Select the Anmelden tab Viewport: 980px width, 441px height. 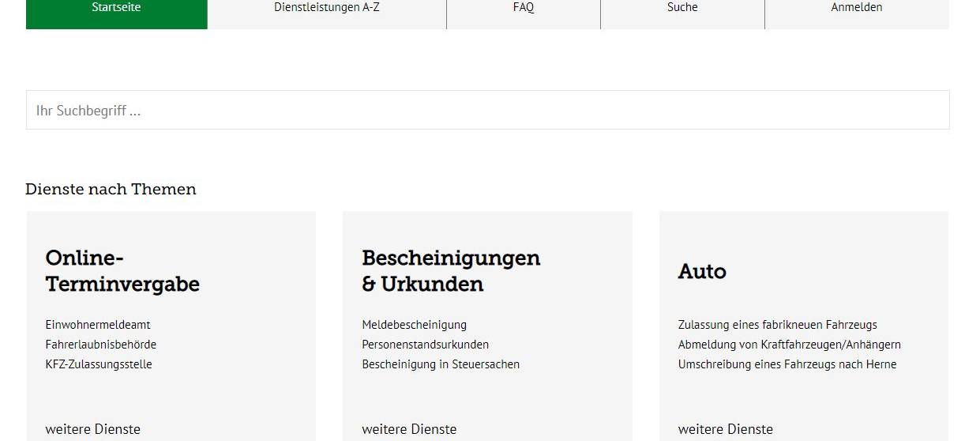pos(857,8)
